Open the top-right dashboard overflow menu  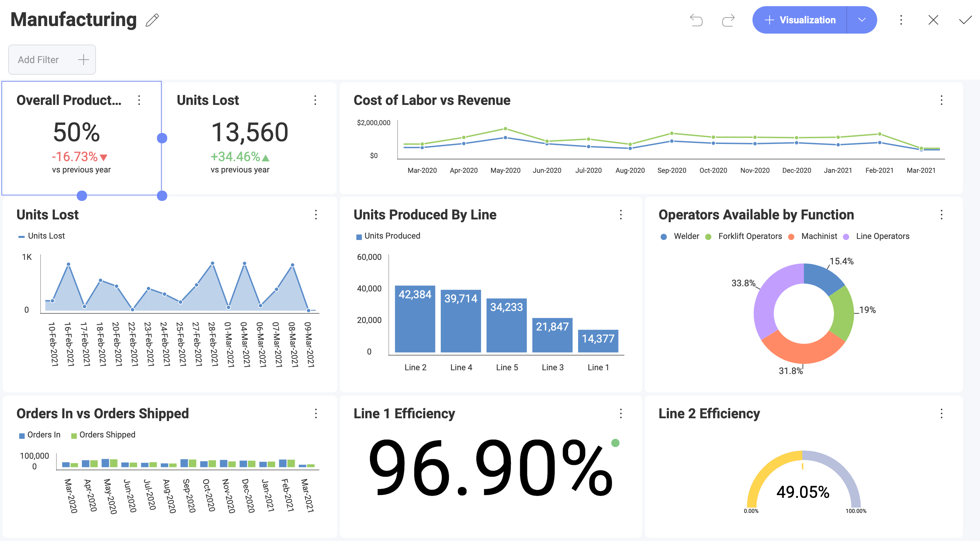point(901,20)
